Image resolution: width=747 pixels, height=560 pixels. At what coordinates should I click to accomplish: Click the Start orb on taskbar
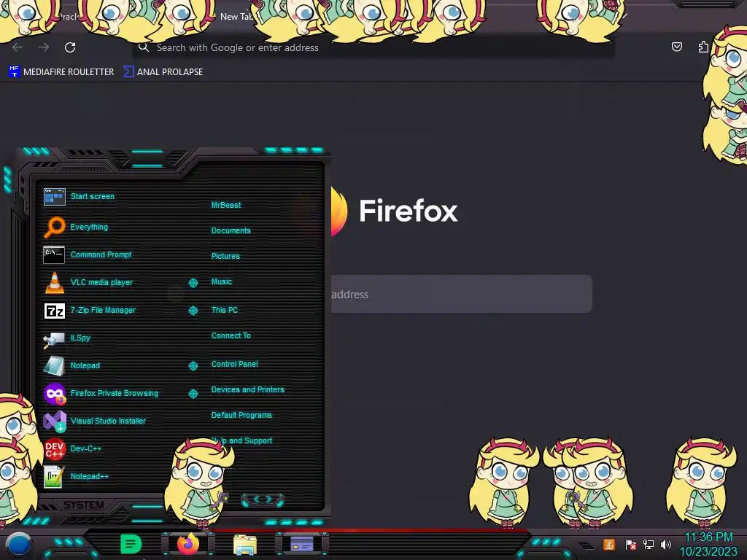tap(19, 545)
